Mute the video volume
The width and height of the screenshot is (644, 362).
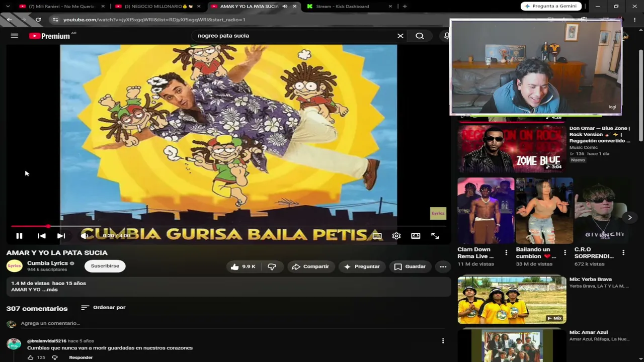[84, 236]
